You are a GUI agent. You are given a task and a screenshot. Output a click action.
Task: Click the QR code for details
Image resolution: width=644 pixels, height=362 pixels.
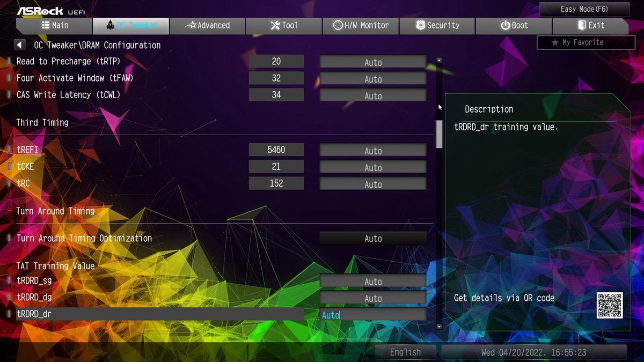click(610, 305)
